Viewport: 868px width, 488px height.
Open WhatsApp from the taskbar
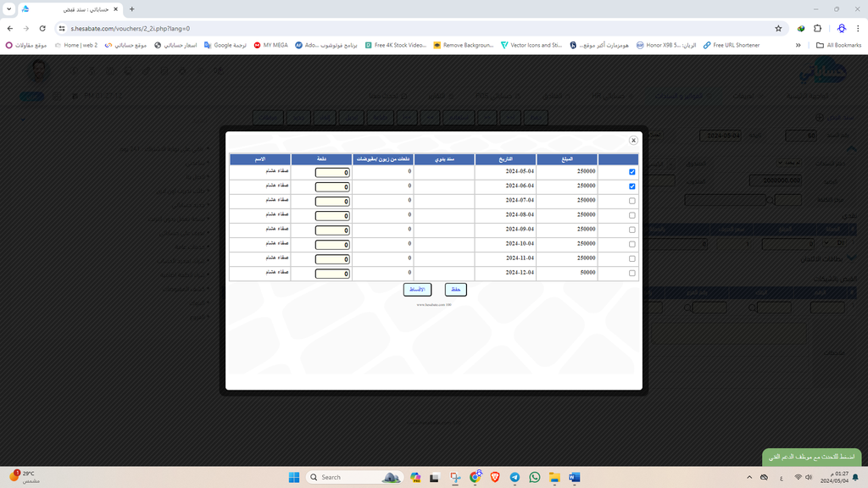pyautogui.click(x=535, y=477)
